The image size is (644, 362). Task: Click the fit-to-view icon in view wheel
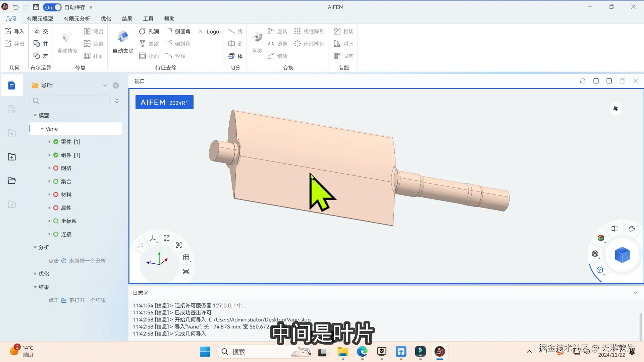coord(167,238)
